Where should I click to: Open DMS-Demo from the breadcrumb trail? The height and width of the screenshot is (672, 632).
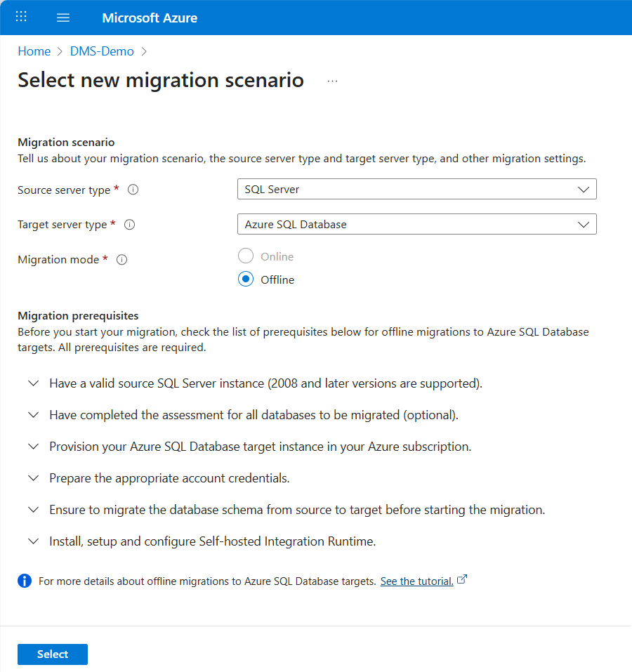tap(102, 51)
